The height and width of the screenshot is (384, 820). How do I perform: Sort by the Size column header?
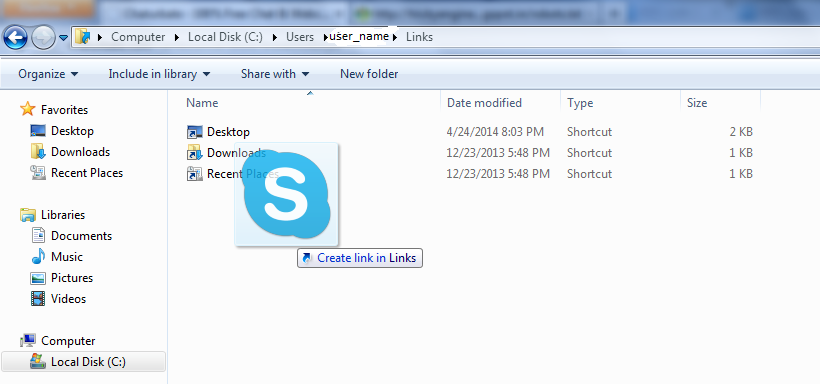[697, 103]
